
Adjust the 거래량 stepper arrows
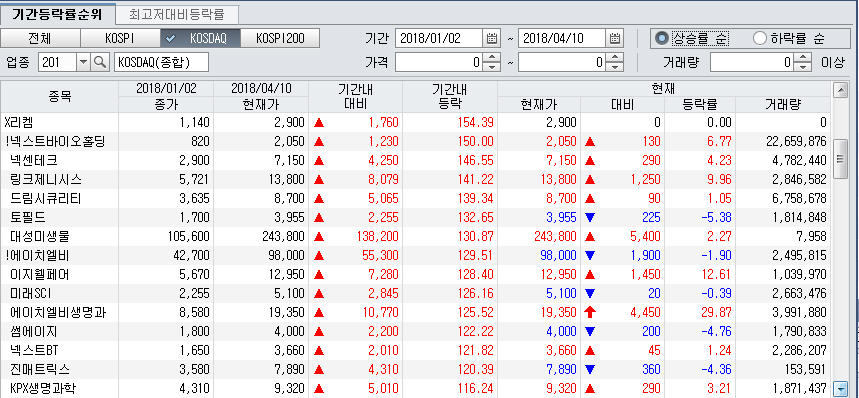coord(804,62)
